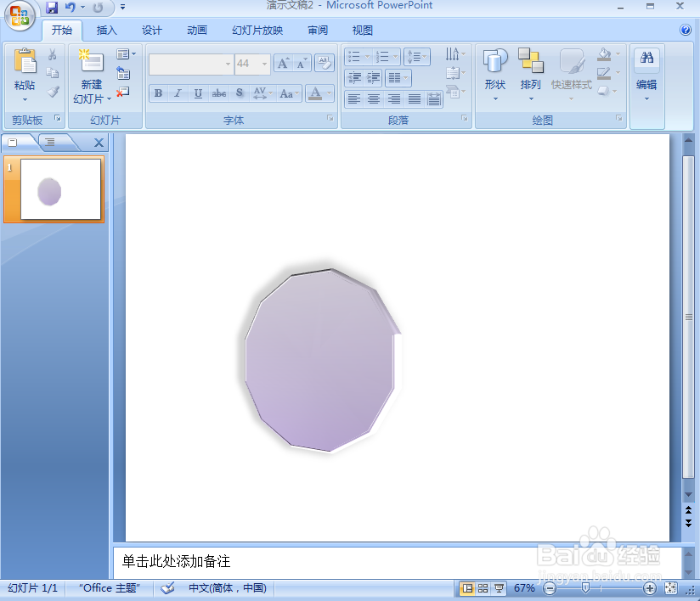The image size is (700, 601).
Task: Click the Paste clipboard icon
Action: 25,60
